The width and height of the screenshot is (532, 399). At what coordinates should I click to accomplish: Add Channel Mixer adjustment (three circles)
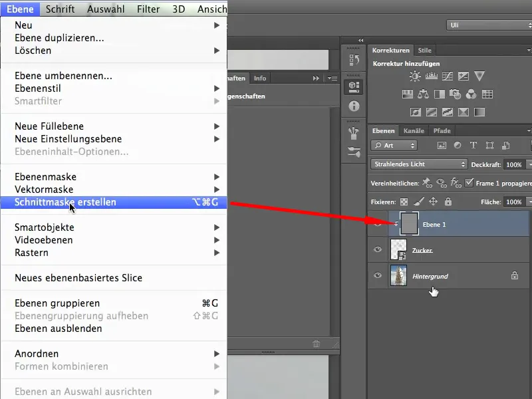click(x=471, y=94)
